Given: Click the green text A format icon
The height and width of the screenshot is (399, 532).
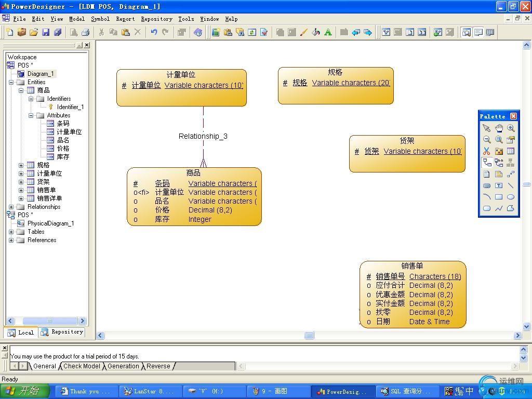Looking at the screenshot, I should coord(328,32).
